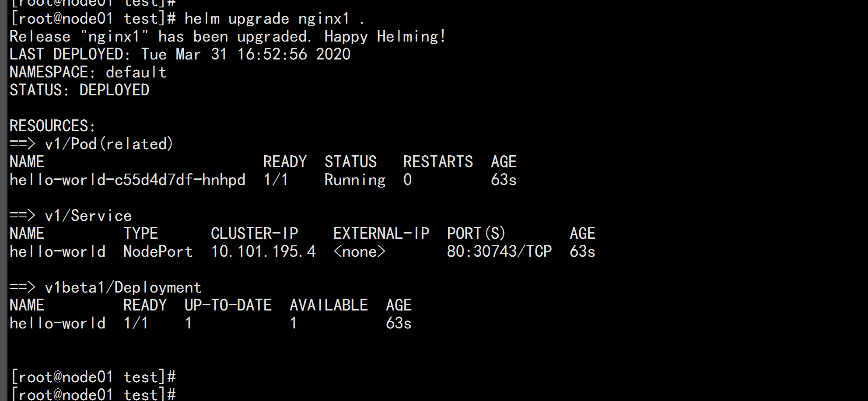Click the port mapping '80:30743/TCP'
The width and height of the screenshot is (868, 401).
pyautogui.click(x=499, y=251)
